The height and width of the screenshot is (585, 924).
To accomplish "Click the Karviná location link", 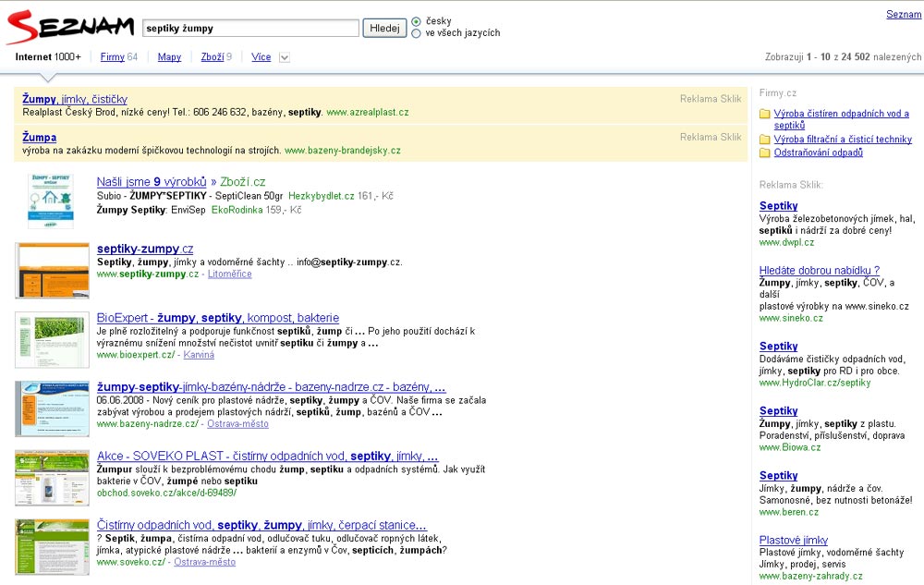I will (x=199, y=355).
